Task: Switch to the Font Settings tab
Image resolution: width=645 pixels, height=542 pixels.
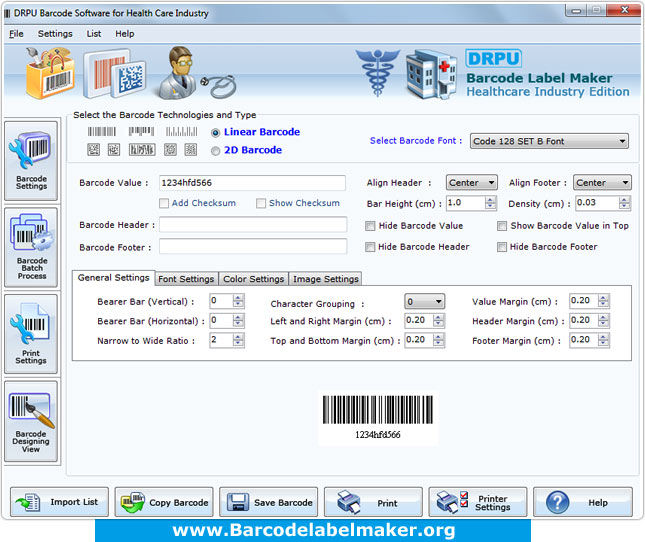Action: pyautogui.click(x=186, y=279)
